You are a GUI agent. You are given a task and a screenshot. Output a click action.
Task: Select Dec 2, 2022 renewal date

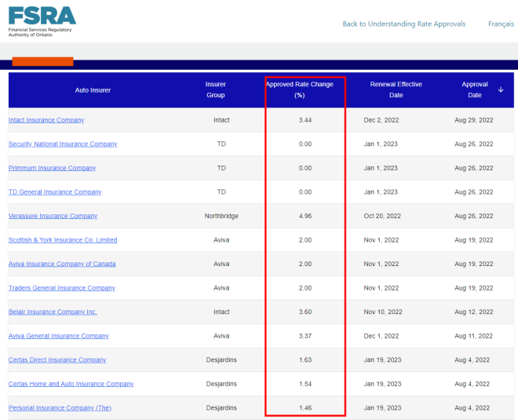tap(381, 120)
